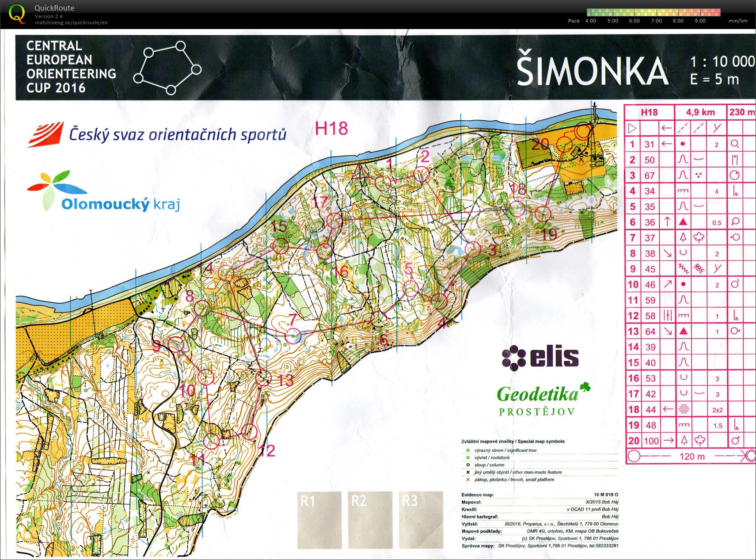
Task: Click control code 46 in description row 10
Action: pyautogui.click(x=650, y=285)
